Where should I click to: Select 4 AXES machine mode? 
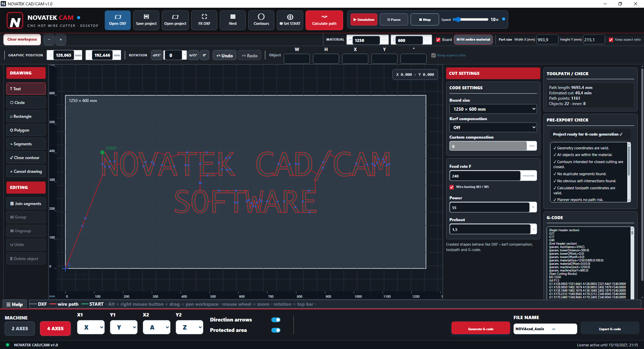click(55, 329)
